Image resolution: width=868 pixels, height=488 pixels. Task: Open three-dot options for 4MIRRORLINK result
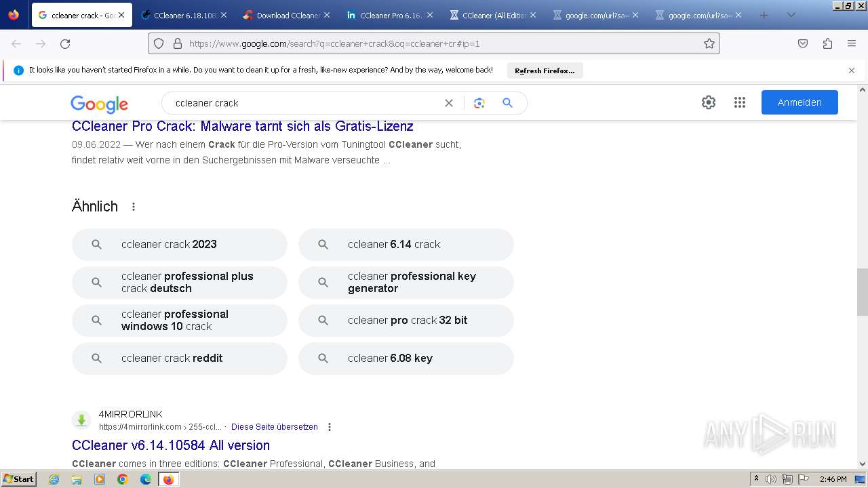330,427
